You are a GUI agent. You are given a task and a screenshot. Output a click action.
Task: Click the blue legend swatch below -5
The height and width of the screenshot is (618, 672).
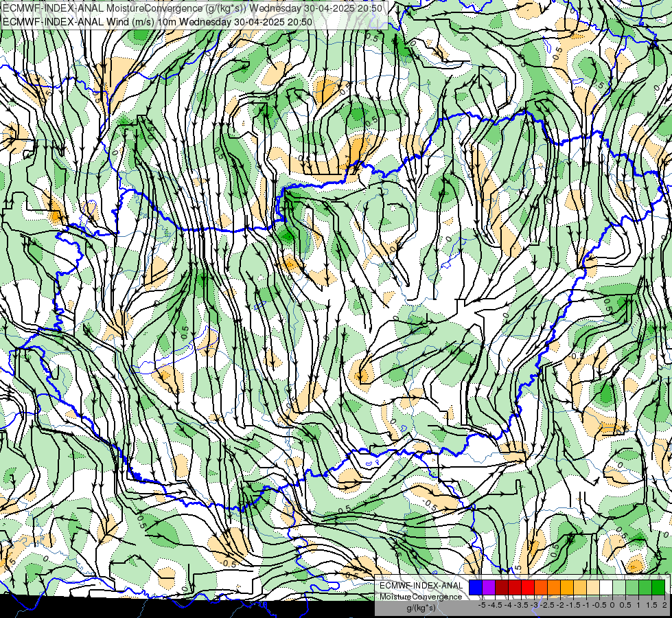476,588
